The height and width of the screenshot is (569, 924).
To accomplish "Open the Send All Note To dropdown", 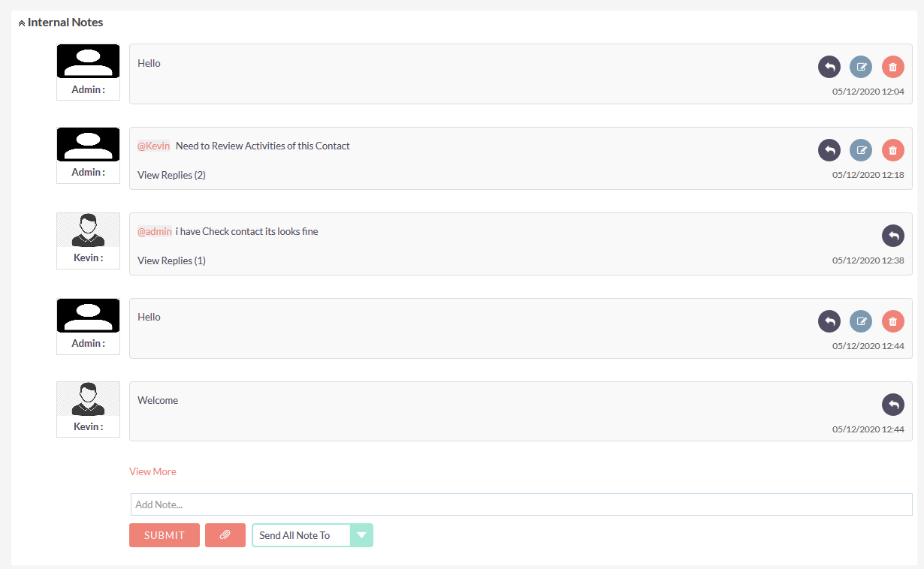I will 313,535.
